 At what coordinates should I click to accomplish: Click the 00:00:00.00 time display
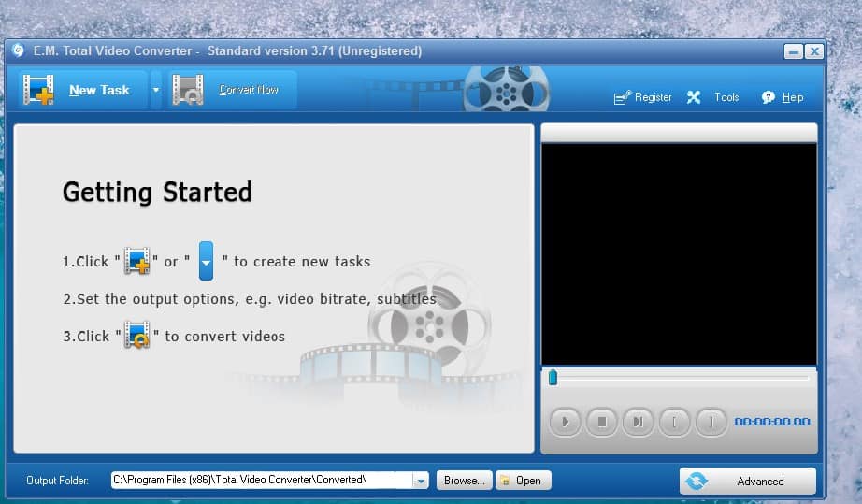772,422
